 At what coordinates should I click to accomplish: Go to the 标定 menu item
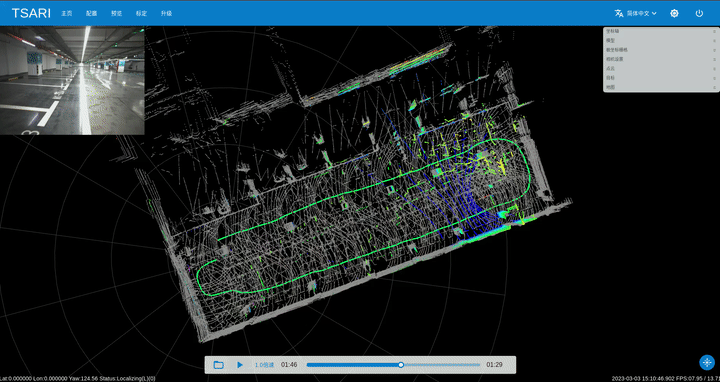pyautogui.click(x=141, y=13)
